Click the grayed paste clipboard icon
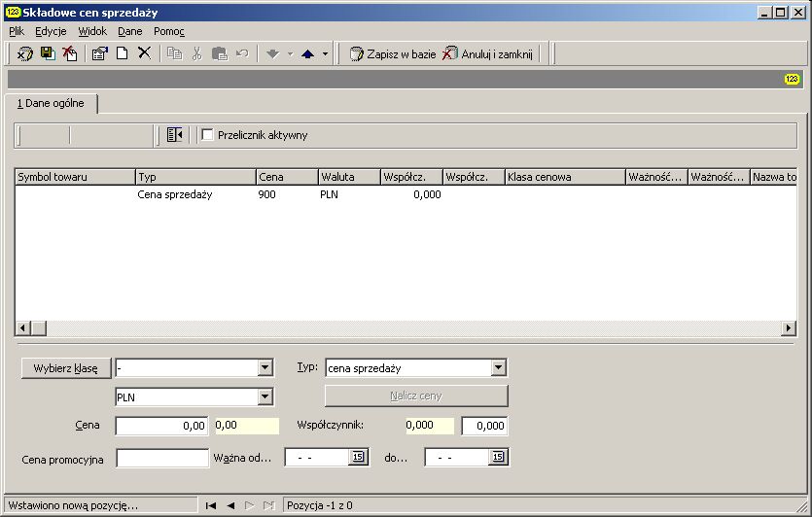The image size is (812, 517). pyautogui.click(x=220, y=53)
